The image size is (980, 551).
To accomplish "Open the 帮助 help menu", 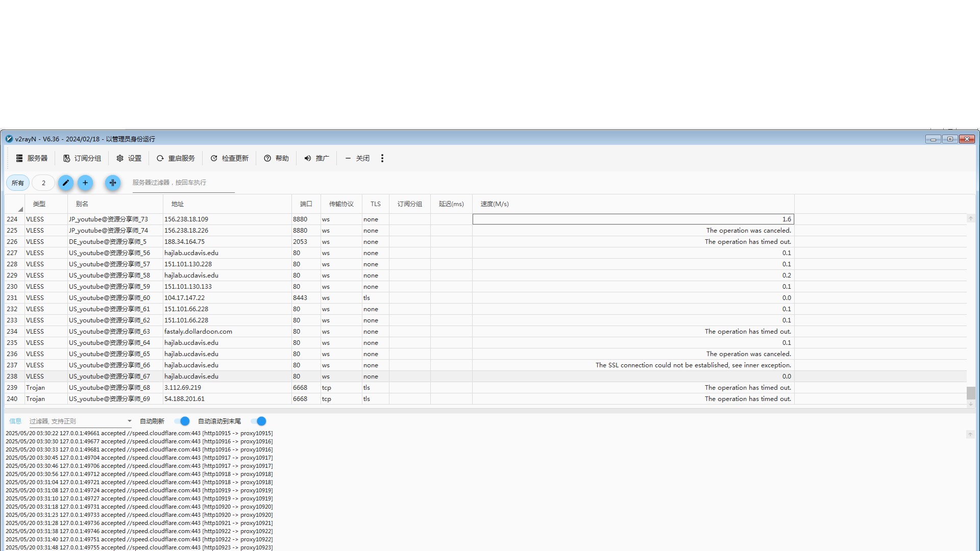I will 277,158.
